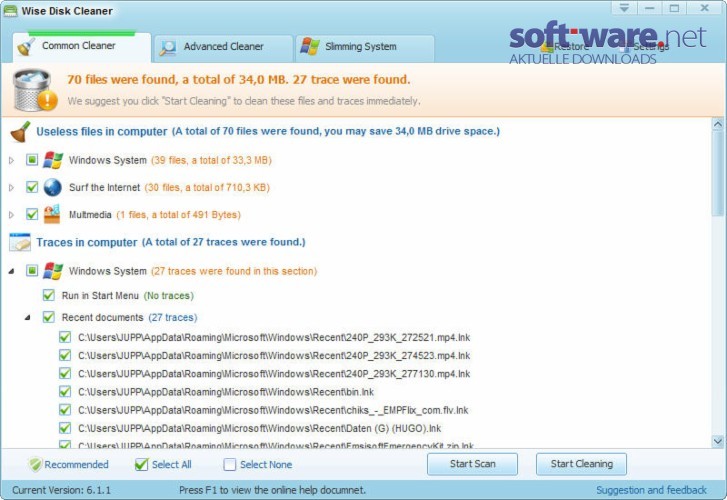
Task: Click the Current Version 6.1.1 text
Action: pos(62,490)
